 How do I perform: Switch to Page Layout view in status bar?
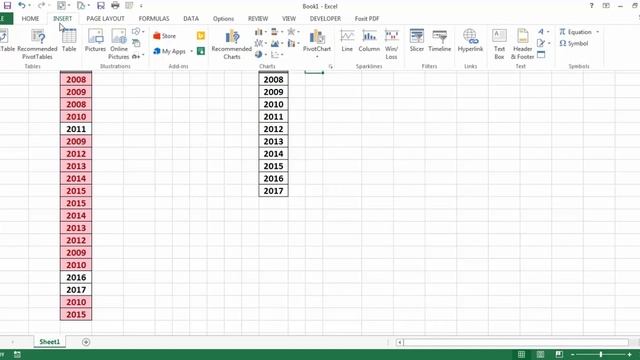coord(540,354)
